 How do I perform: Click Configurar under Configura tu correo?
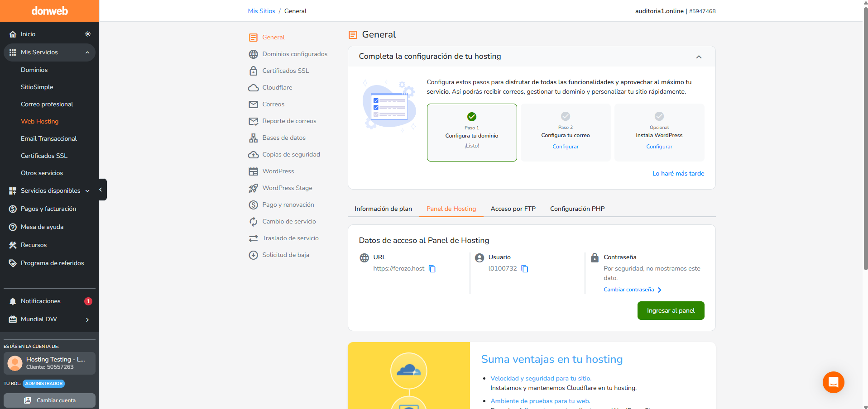click(566, 147)
